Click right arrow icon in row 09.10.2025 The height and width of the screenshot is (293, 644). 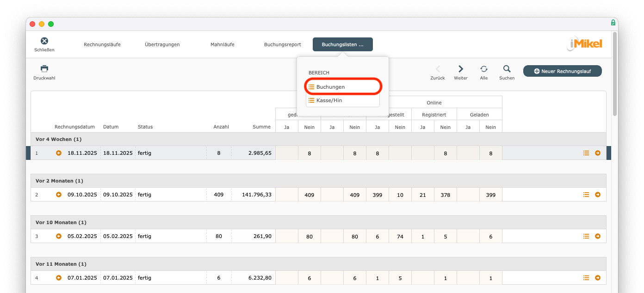coord(598,195)
